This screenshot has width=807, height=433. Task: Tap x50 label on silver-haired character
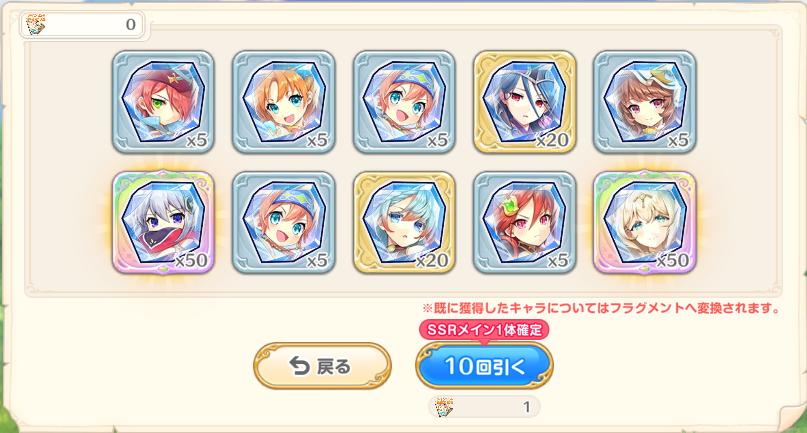[191, 261]
